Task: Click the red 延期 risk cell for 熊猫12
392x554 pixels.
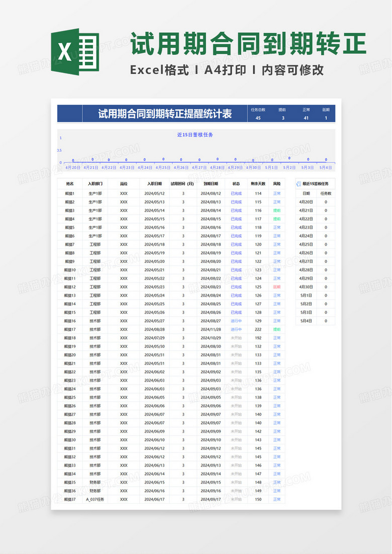Action: (277, 287)
